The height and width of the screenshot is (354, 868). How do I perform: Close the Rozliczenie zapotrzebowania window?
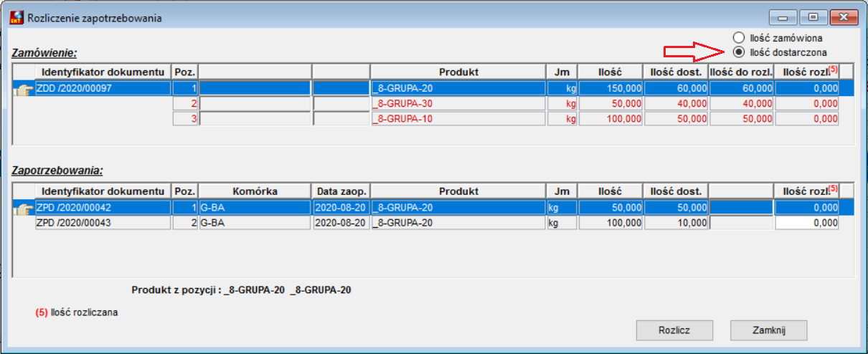pos(844,16)
